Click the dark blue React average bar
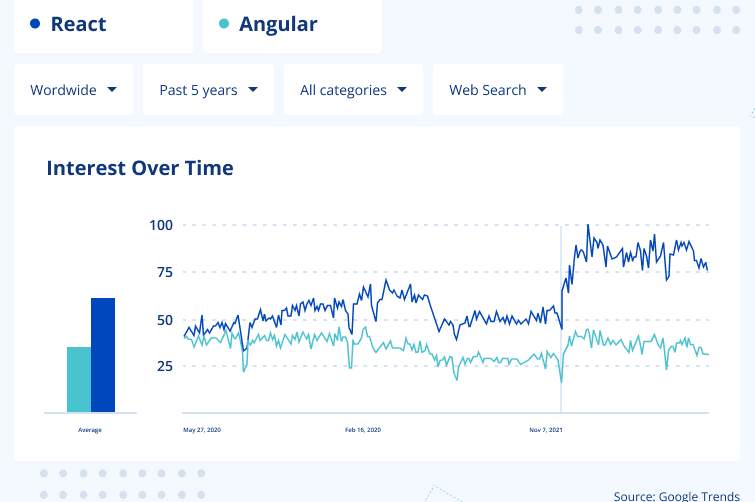755x502 pixels. [x=103, y=355]
